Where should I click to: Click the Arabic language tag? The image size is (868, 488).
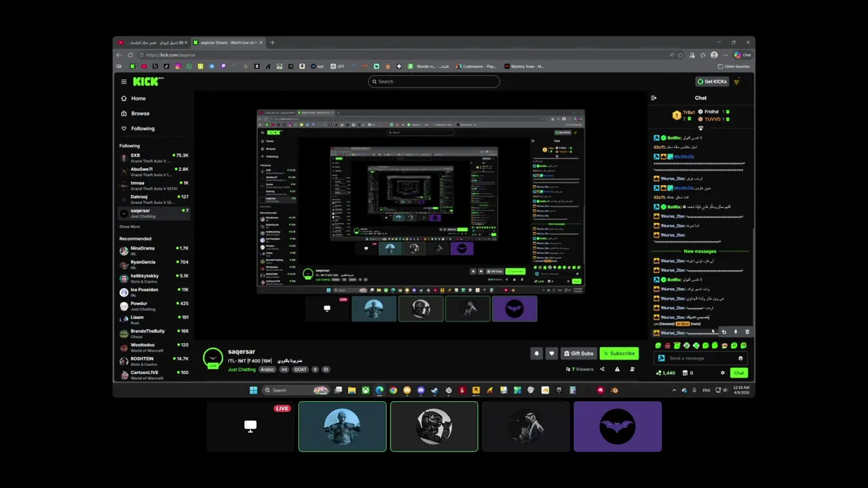(x=267, y=369)
